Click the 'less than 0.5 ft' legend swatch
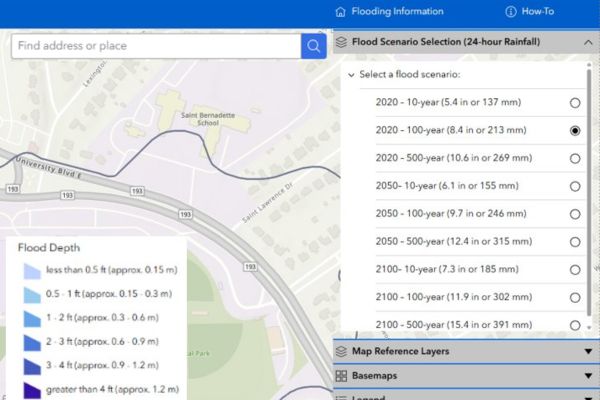The image size is (600, 400). (x=32, y=271)
